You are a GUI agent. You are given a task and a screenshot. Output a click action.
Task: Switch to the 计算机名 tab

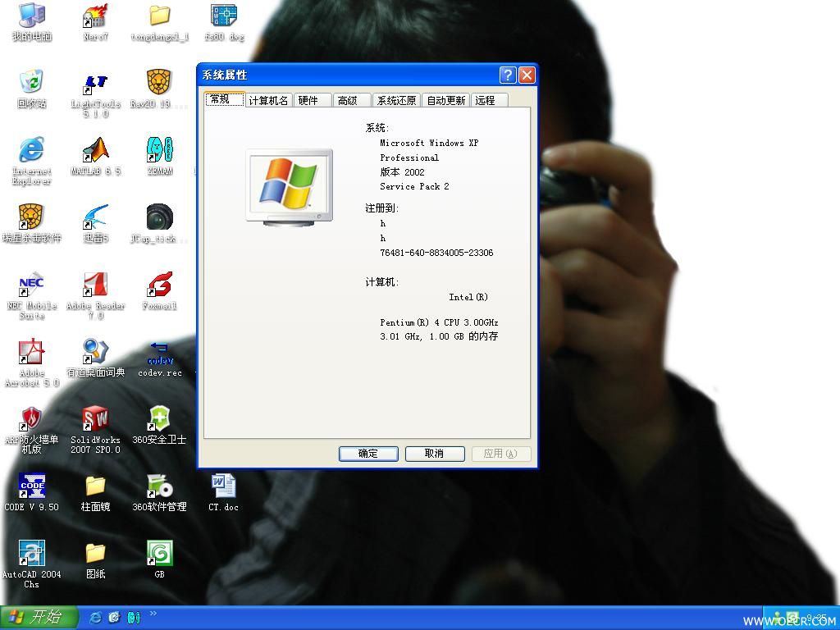pyautogui.click(x=268, y=100)
